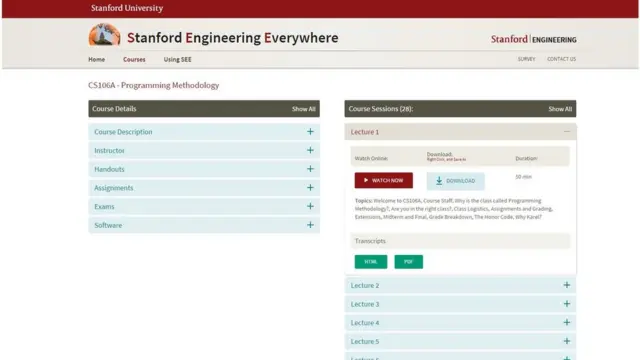Expand the Software section
The width and height of the screenshot is (640, 360).
(204, 225)
